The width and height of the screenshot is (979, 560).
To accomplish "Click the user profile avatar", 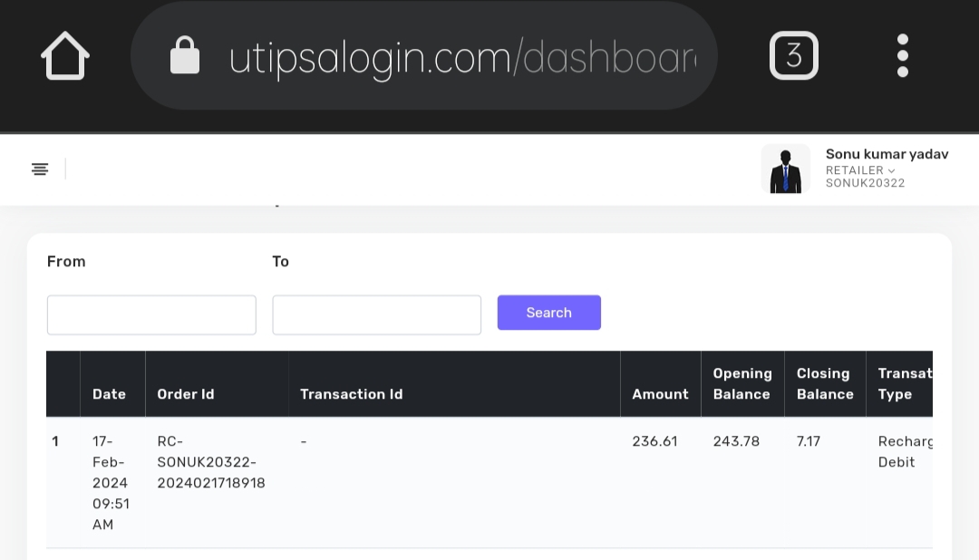I will [x=785, y=169].
